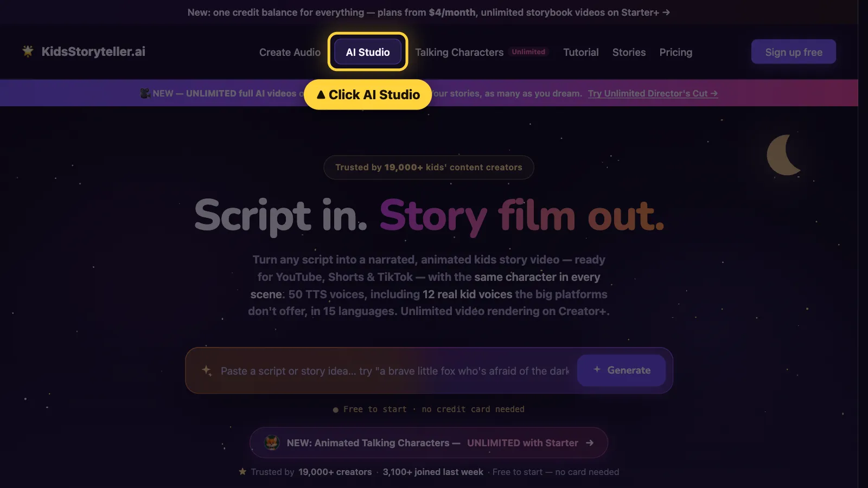
Task: Click the sparkle icon in the script field
Action: click(x=207, y=370)
